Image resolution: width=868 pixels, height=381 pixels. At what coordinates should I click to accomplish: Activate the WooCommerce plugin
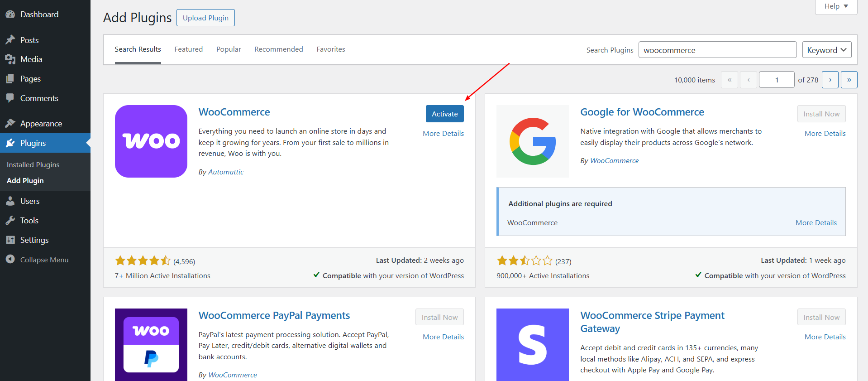pyautogui.click(x=444, y=114)
